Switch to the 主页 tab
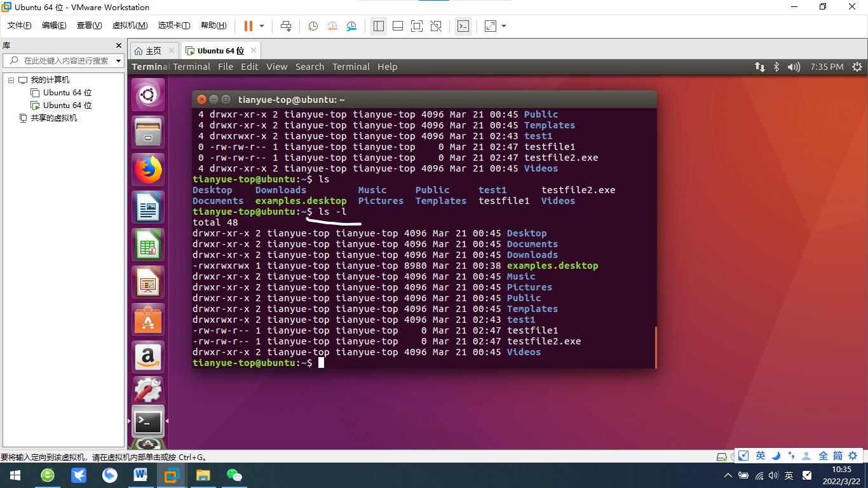Screen dimensions: 868x488 pyautogui.click(x=153, y=51)
